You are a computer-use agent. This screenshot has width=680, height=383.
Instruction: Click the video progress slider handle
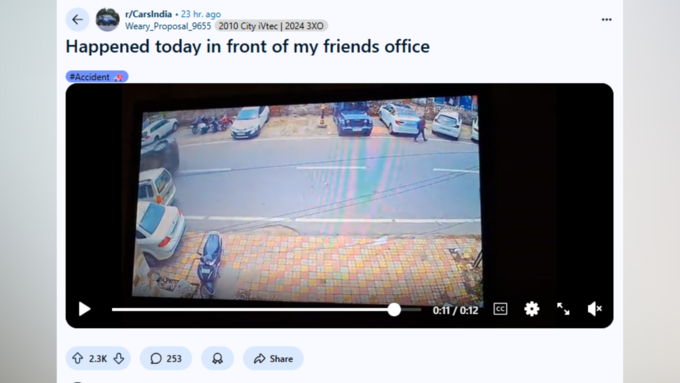[394, 309]
